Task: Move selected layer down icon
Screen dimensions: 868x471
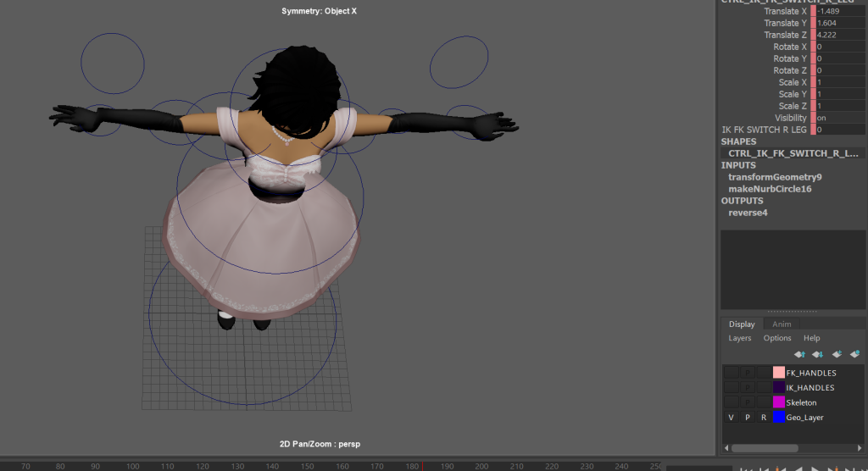Action: click(x=818, y=354)
